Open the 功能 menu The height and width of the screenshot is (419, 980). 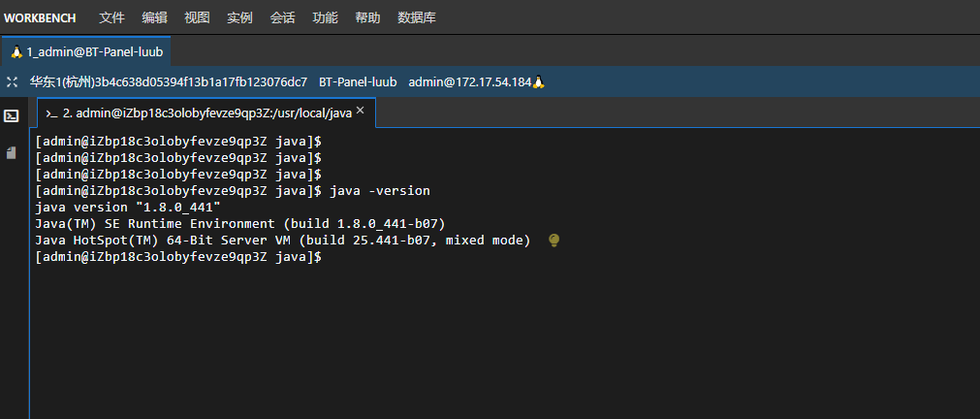325,18
